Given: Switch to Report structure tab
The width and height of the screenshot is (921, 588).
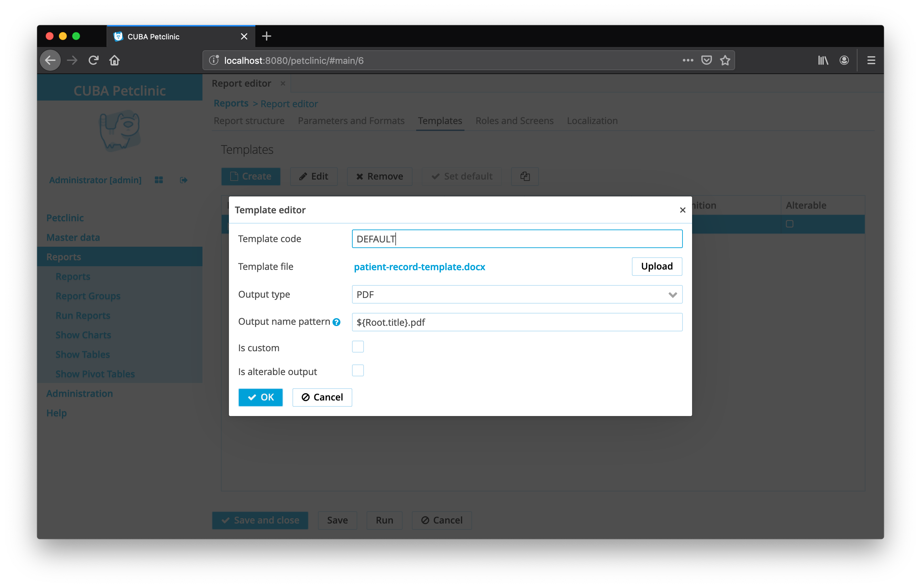Looking at the screenshot, I should coord(249,121).
